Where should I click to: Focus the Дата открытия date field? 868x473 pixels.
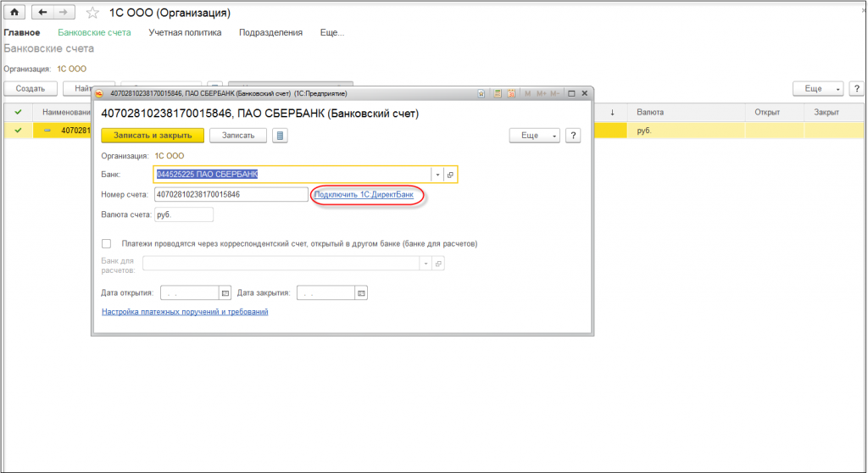[x=190, y=293]
